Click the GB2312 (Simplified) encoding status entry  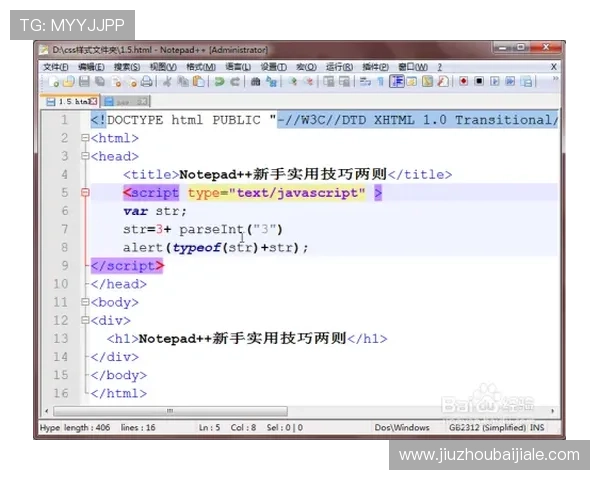(487, 428)
